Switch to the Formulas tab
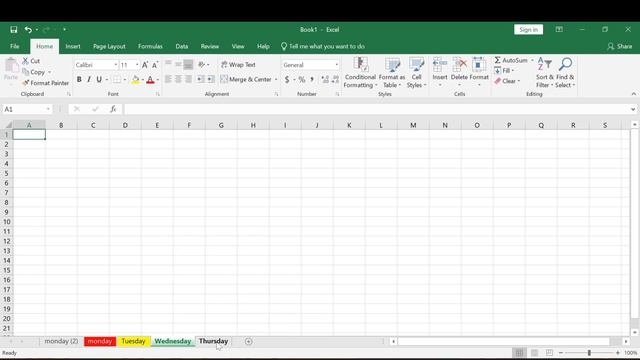The height and width of the screenshot is (360, 640). 150,47
